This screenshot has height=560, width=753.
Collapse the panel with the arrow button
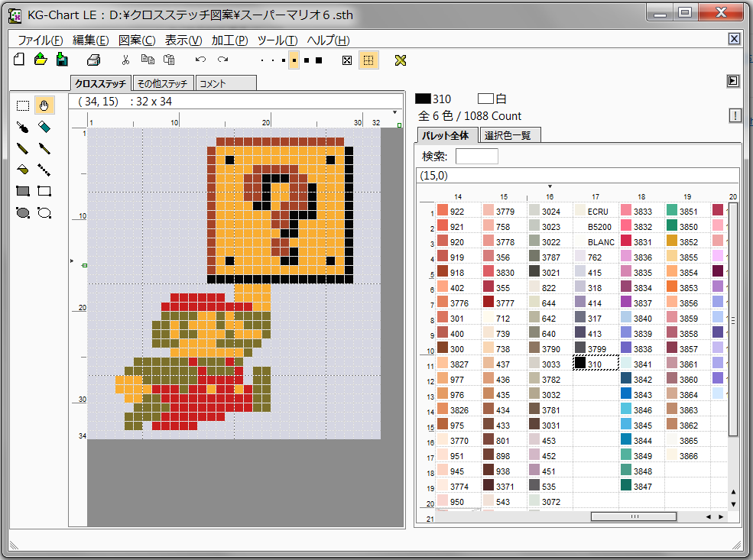pos(733,81)
